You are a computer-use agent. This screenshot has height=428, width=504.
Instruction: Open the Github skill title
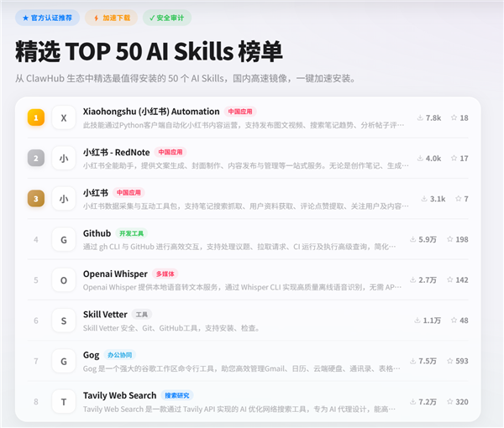point(97,233)
